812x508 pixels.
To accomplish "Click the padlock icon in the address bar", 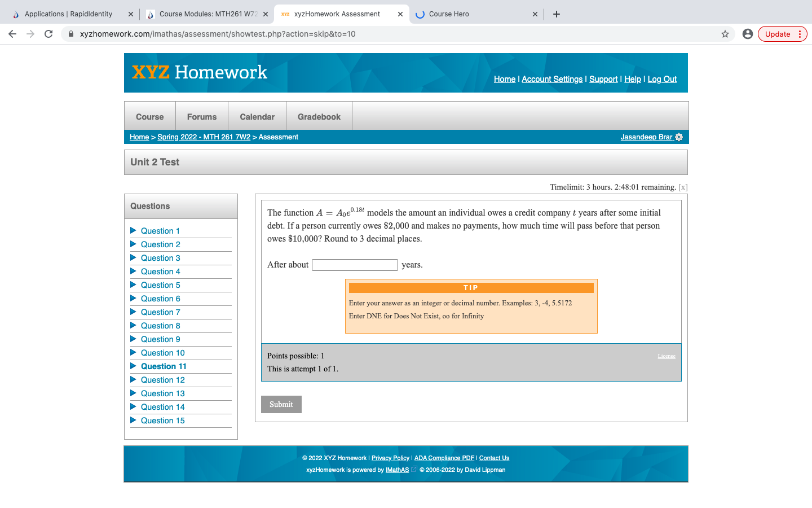I will (70, 34).
